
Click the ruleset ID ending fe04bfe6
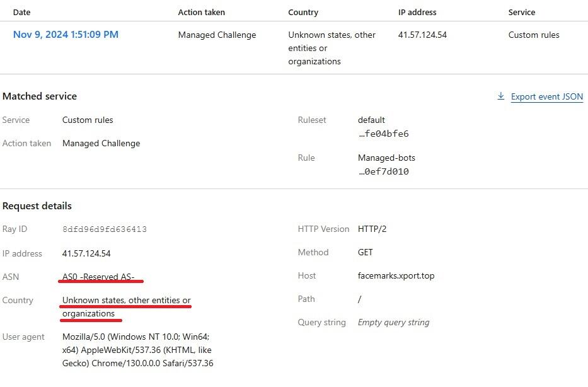pos(383,134)
